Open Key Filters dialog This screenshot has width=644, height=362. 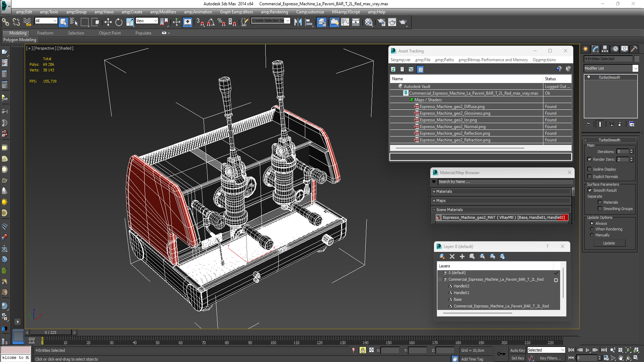tap(550, 358)
